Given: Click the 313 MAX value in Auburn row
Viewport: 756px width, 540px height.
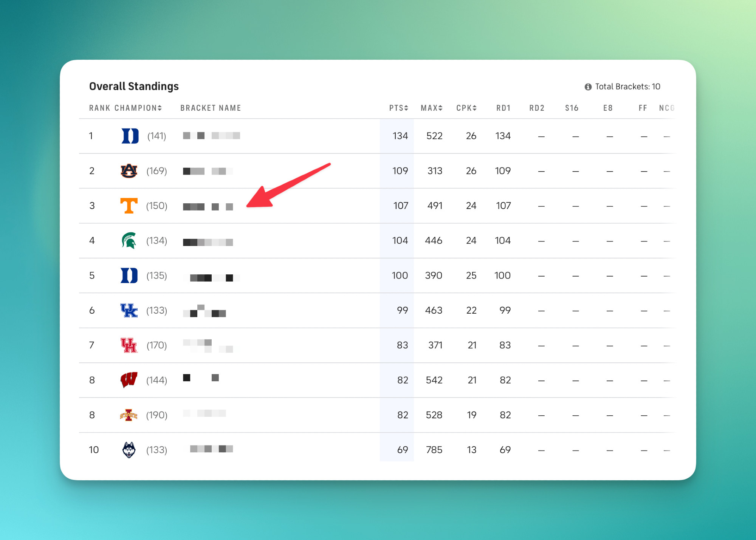Looking at the screenshot, I should 435,171.
